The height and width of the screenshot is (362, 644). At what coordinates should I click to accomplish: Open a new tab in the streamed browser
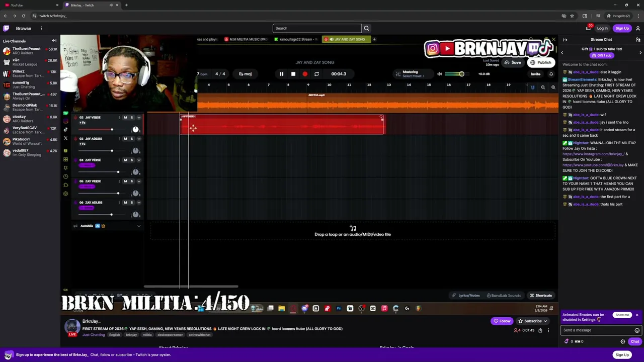[x=374, y=39]
